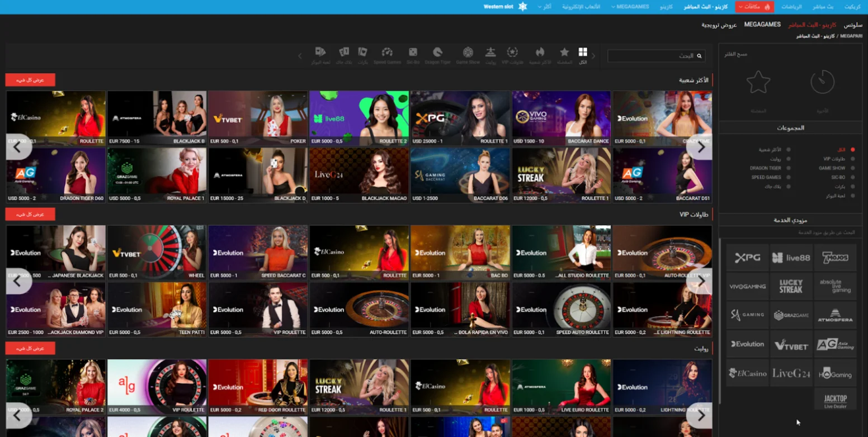Select the baccarat 'بكرات' cards icon
868x437 pixels.
point(362,52)
